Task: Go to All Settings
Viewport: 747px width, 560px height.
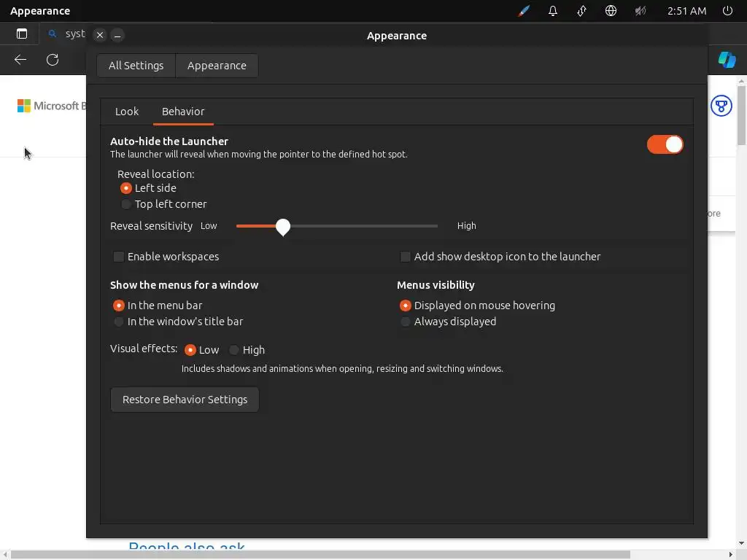Action: point(136,65)
